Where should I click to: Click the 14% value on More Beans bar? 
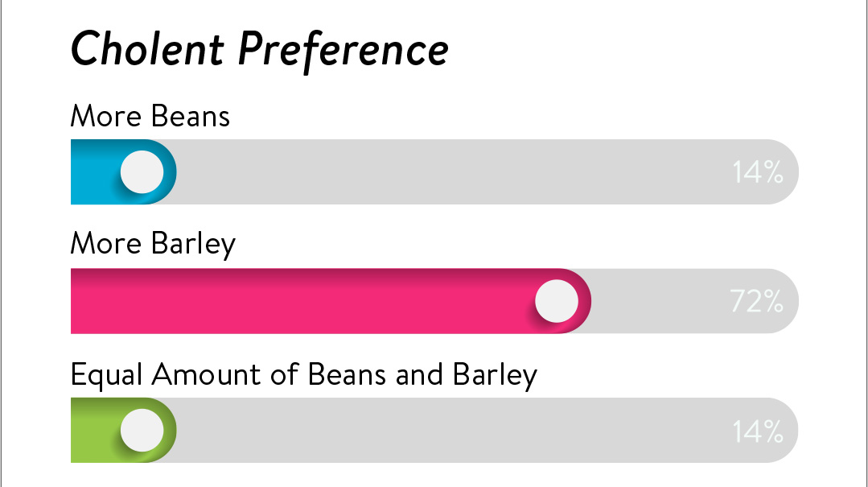click(758, 172)
